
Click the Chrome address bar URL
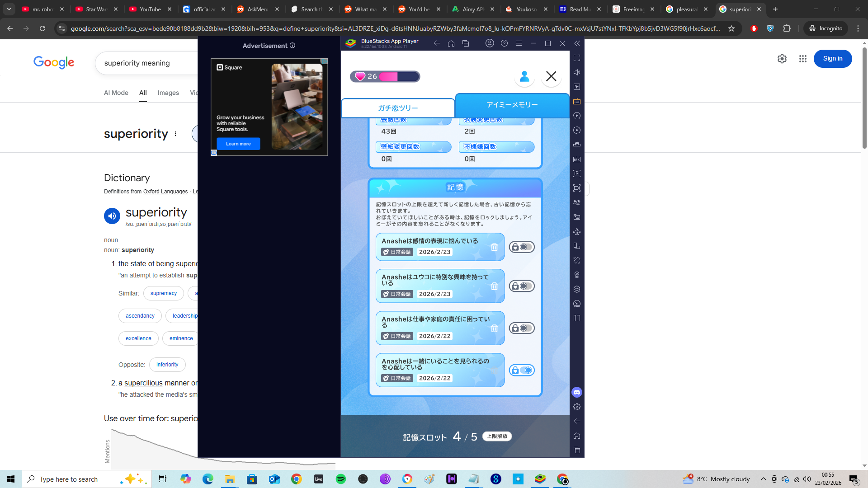pyautogui.click(x=396, y=28)
